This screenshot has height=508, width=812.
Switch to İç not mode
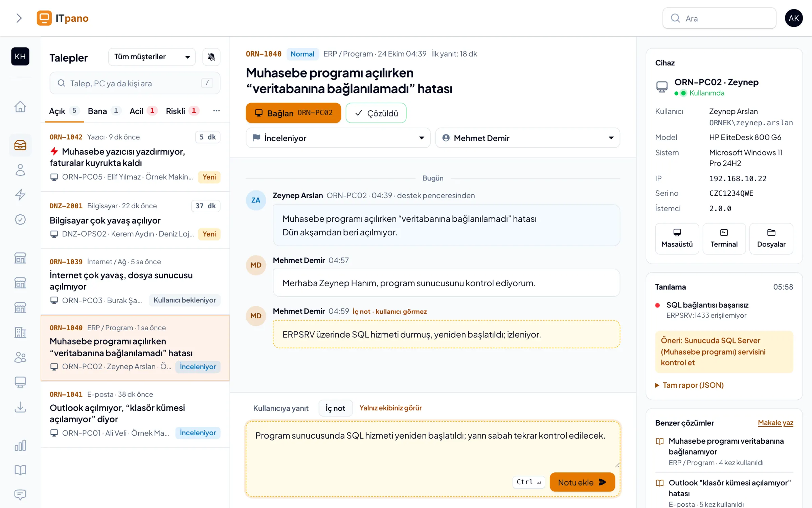(335, 408)
